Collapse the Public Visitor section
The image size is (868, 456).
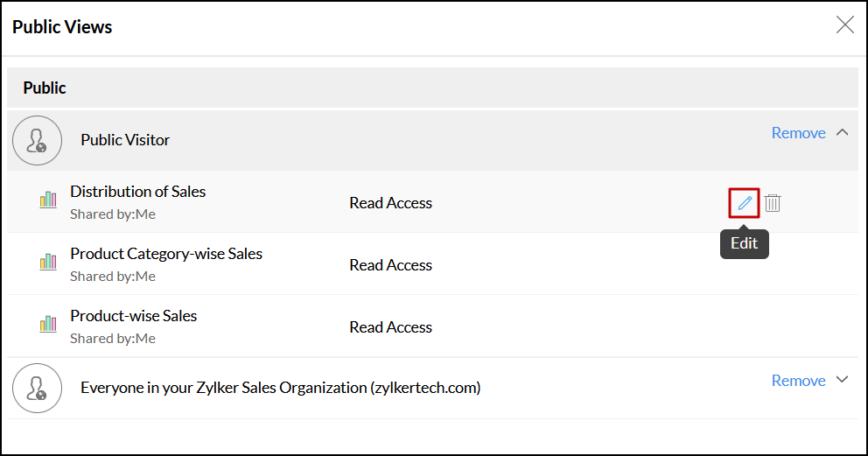[x=843, y=133]
